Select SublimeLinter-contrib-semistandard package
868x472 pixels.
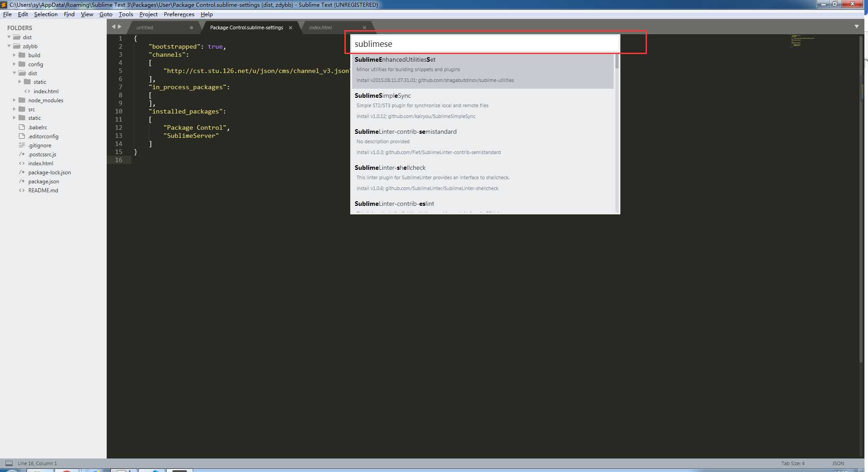click(482, 142)
